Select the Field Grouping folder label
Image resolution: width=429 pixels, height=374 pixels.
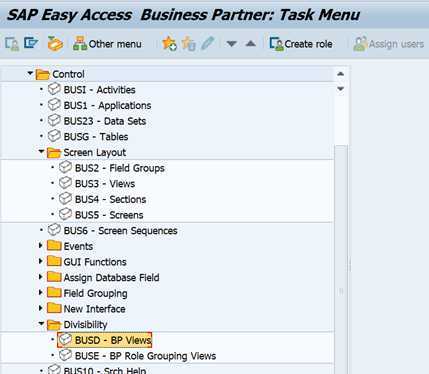(x=95, y=293)
